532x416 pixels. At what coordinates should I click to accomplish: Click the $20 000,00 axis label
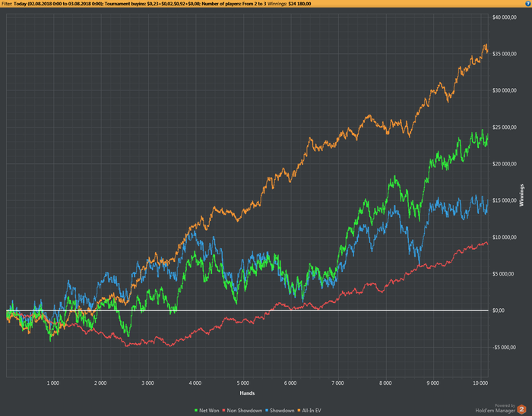tap(505, 164)
